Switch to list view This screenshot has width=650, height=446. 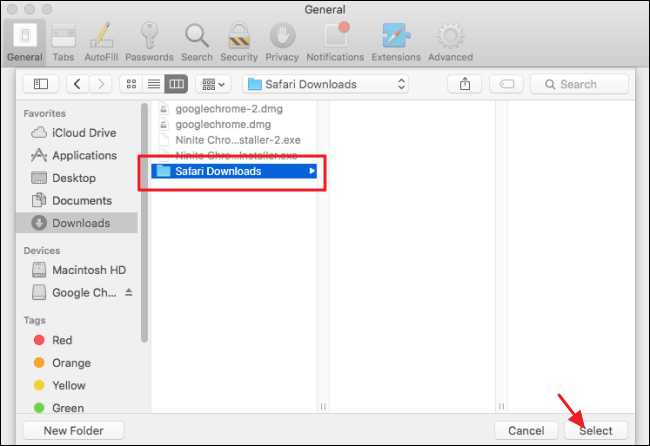coord(154,84)
